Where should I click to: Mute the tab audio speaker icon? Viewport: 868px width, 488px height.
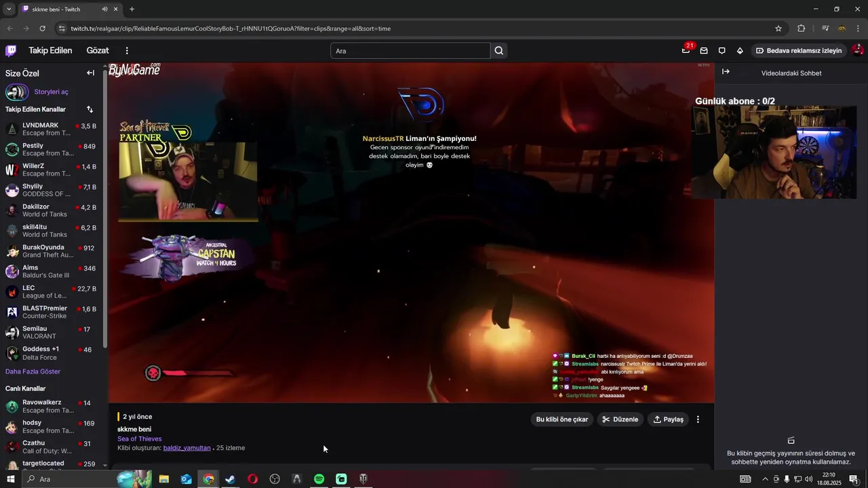(x=104, y=9)
